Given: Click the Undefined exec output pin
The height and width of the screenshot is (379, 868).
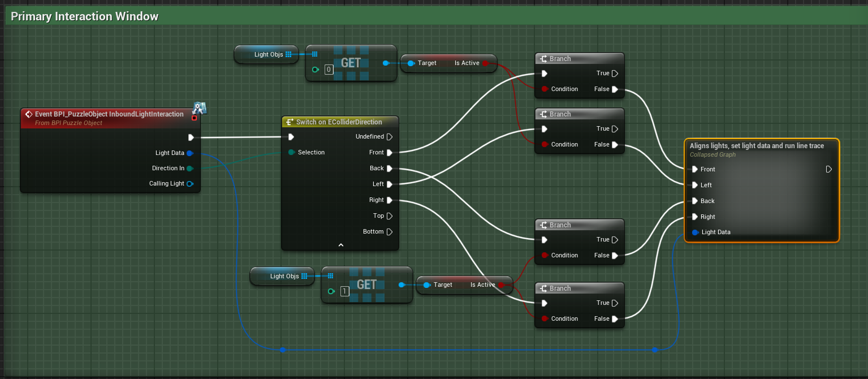Looking at the screenshot, I should 390,137.
